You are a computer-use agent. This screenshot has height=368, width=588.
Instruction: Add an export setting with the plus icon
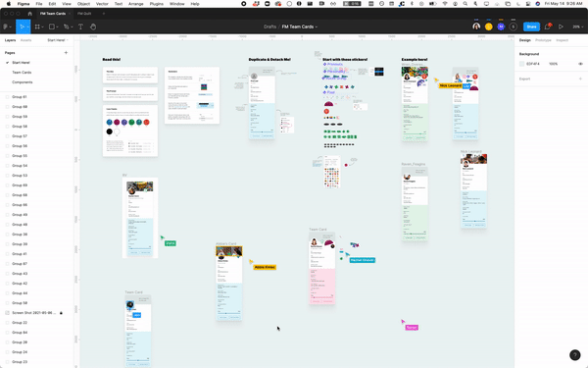(580, 79)
